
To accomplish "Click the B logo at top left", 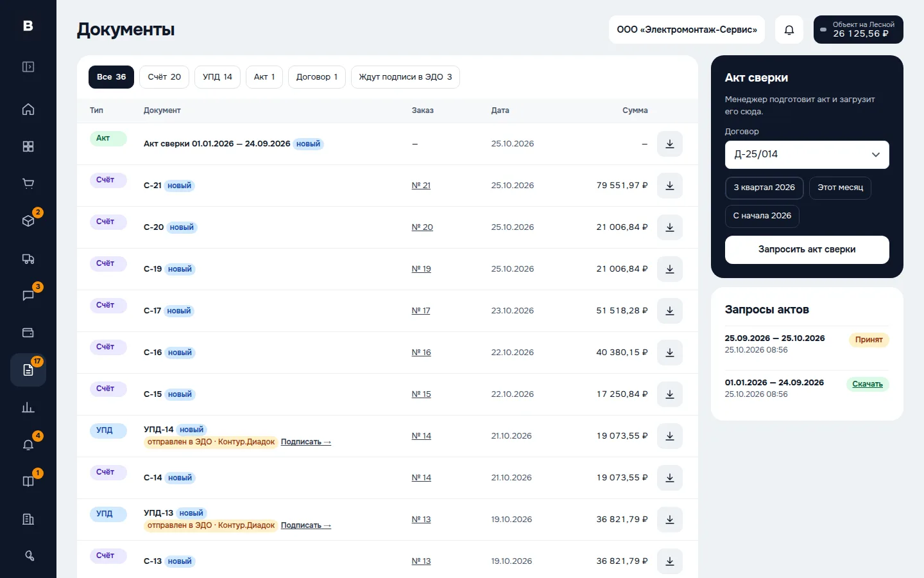I will (x=28, y=26).
